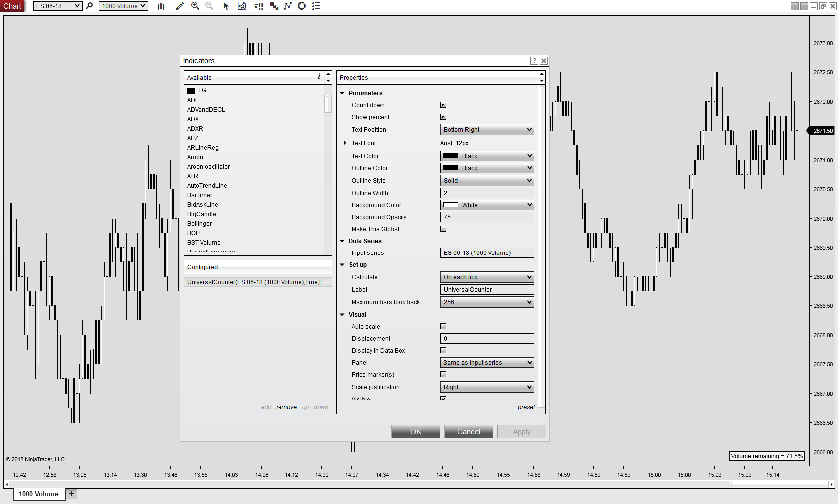Click the zoom in magnifier icon
Image resolution: width=838 pixels, height=504 pixels.
coord(195,6)
